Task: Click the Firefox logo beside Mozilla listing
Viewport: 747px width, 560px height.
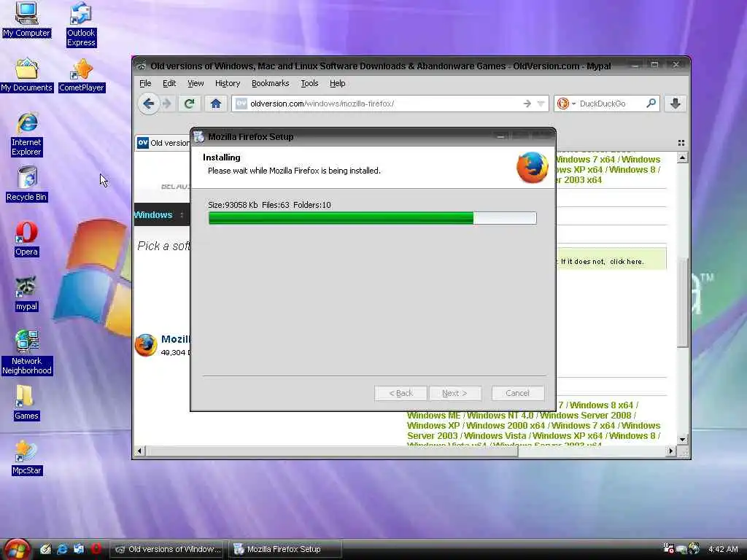Action: (x=146, y=345)
